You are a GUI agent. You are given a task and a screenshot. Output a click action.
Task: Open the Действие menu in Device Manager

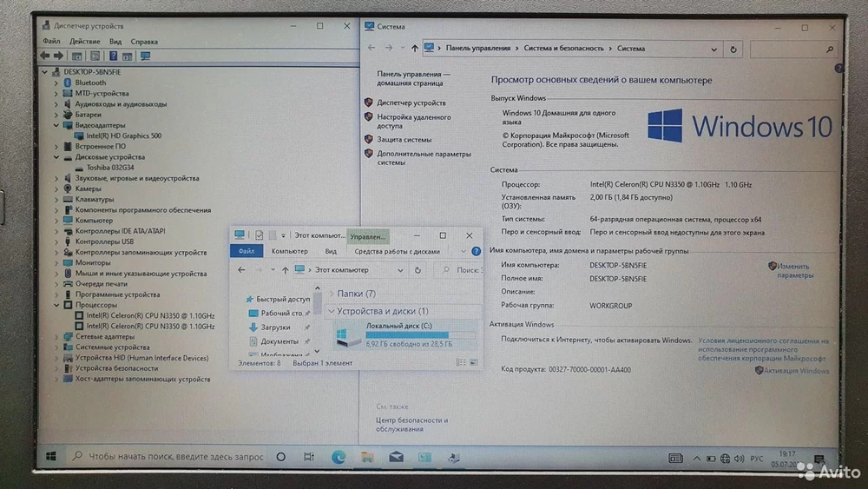85,42
